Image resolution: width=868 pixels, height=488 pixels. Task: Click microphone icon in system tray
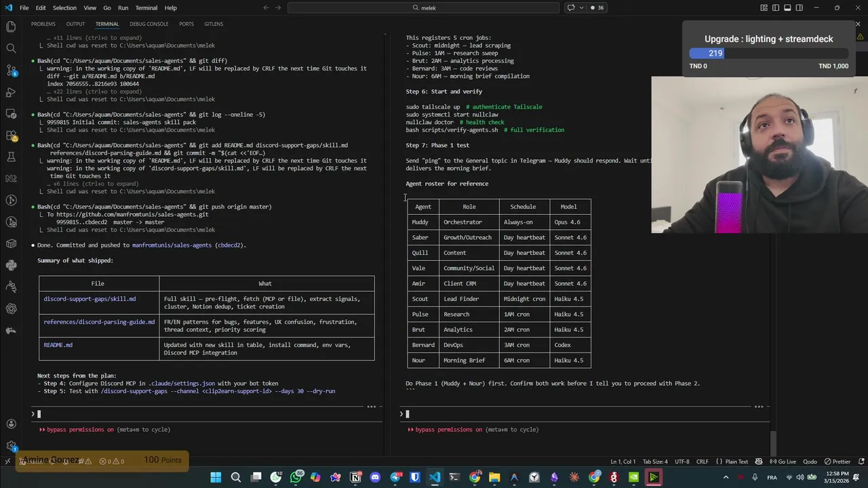pyautogui.click(x=754, y=477)
